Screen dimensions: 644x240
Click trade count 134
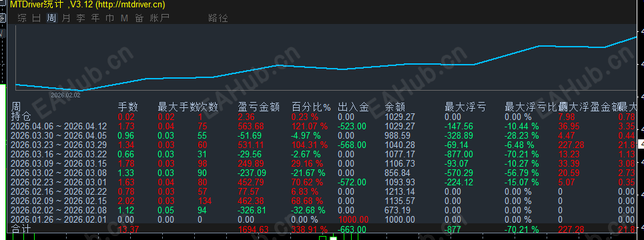[x=204, y=201]
